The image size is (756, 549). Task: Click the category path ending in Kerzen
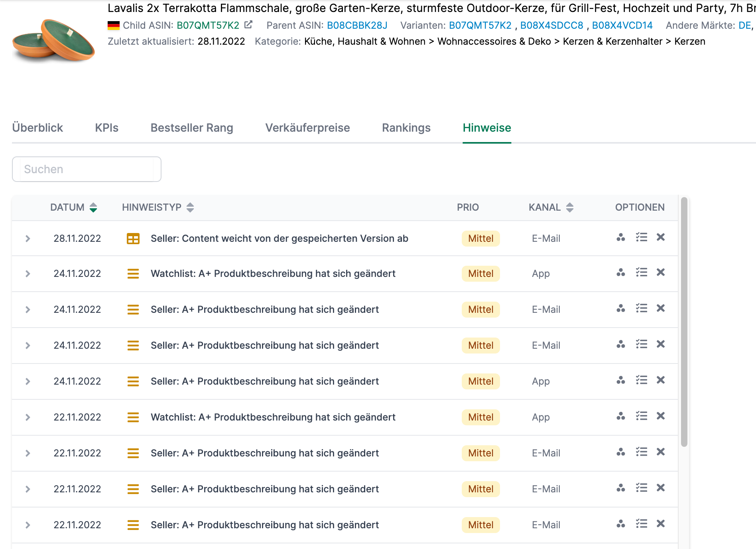(505, 41)
